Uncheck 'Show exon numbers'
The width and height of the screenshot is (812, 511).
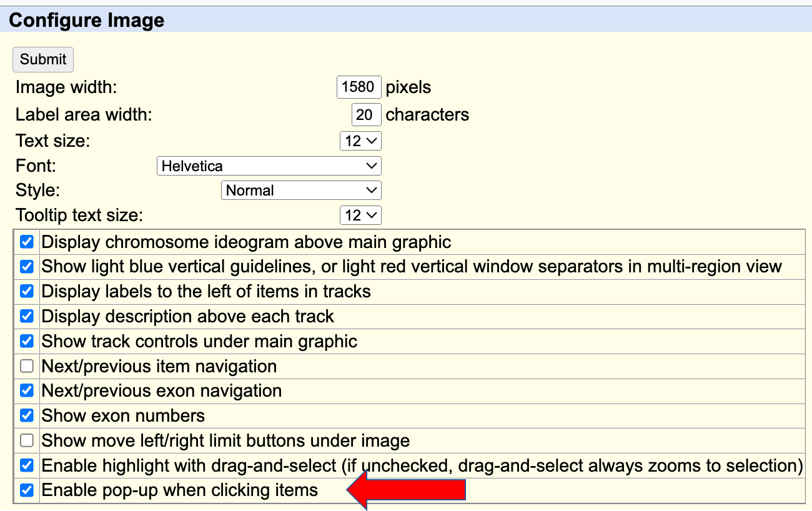(26, 415)
